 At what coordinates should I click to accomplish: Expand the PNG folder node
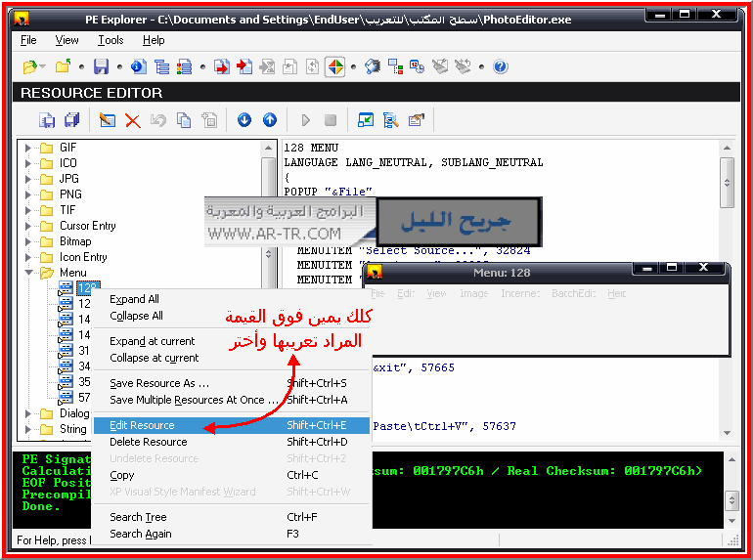click(x=27, y=194)
